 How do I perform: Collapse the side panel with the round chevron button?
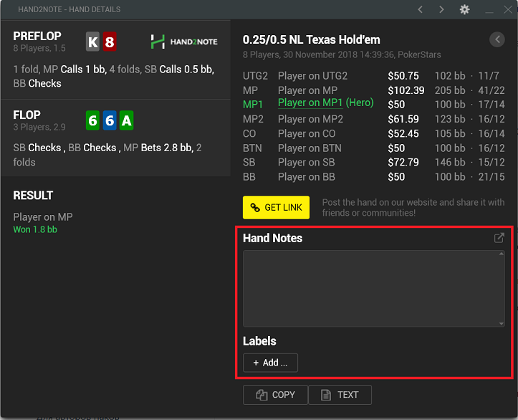click(x=497, y=39)
